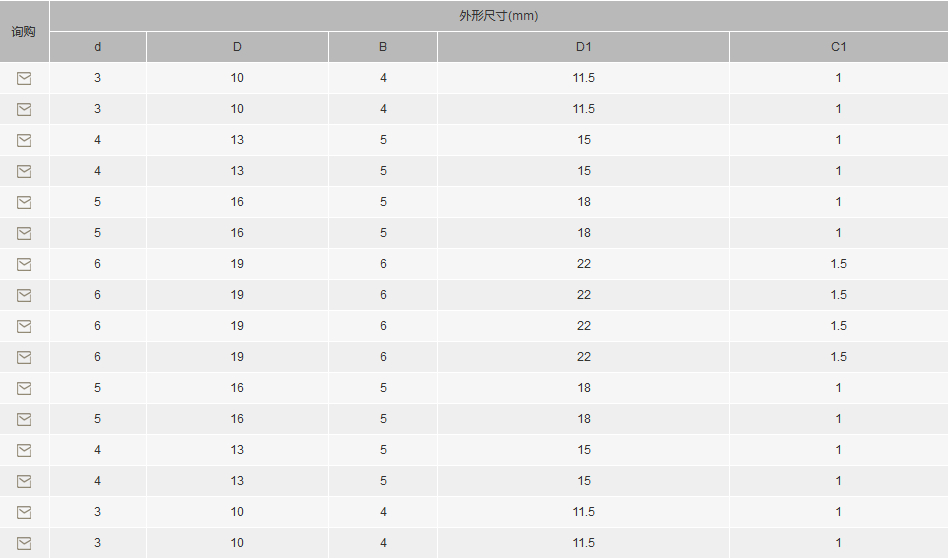
Task: Click the 询购 column header
Action: (24, 31)
